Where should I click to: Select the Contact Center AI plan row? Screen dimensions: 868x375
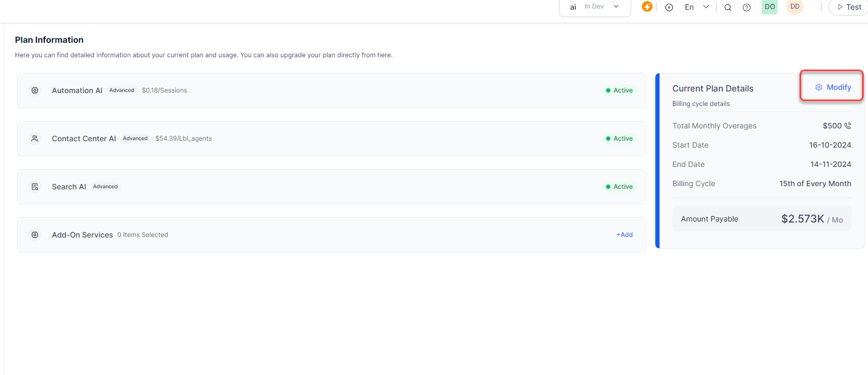[331, 139]
